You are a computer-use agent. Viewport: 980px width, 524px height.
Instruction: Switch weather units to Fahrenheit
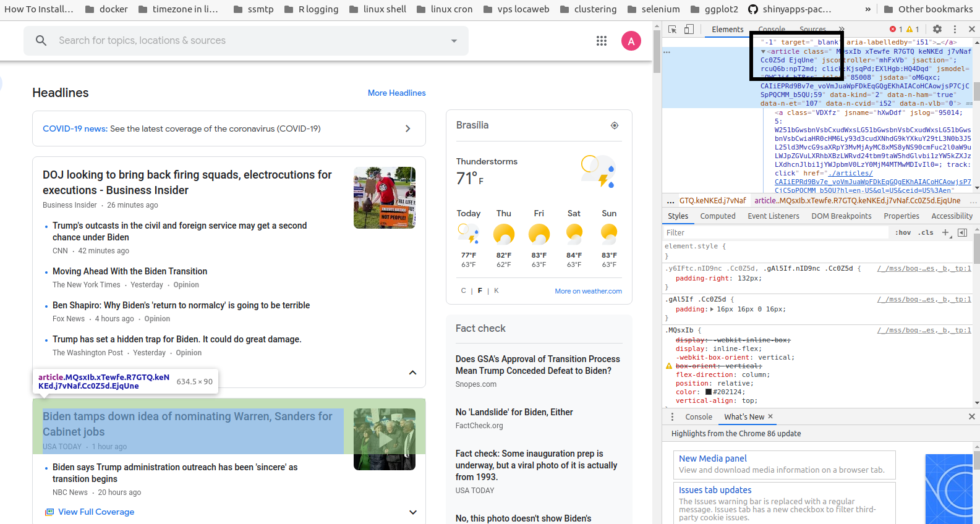[x=480, y=291]
